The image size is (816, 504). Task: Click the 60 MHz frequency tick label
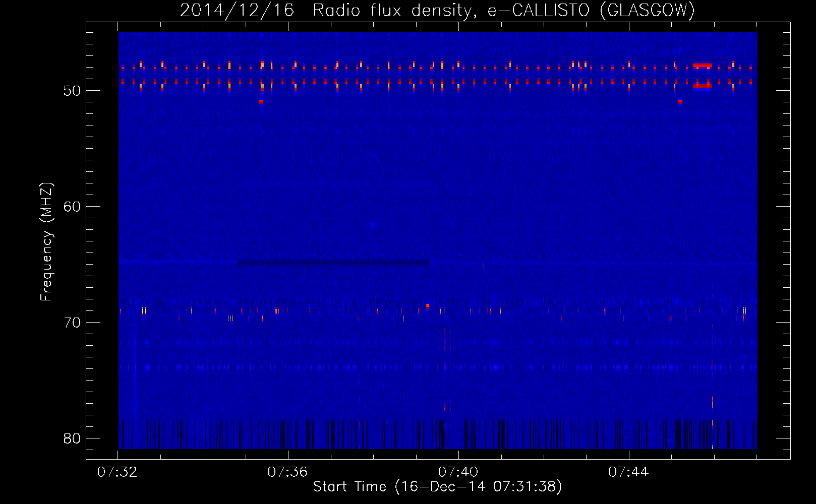click(x=72, y=207)
